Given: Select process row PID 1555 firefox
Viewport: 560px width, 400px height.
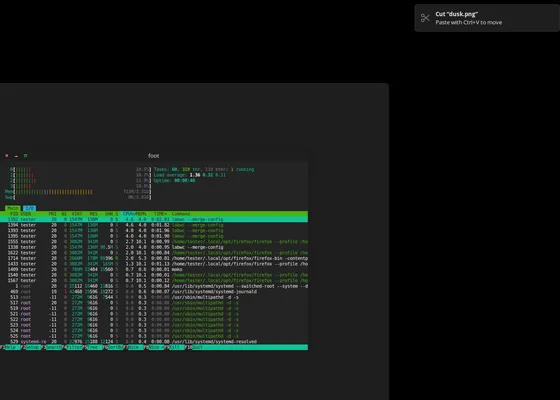Looking at the screenshot, I should pyautogui.click(x=154, y=241).
